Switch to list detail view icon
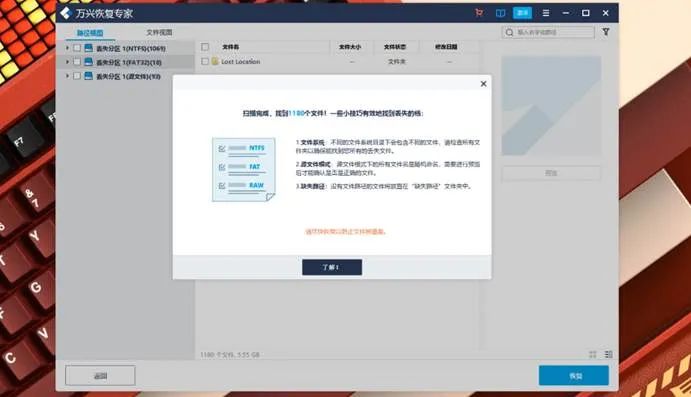 (x=609, y=354)
